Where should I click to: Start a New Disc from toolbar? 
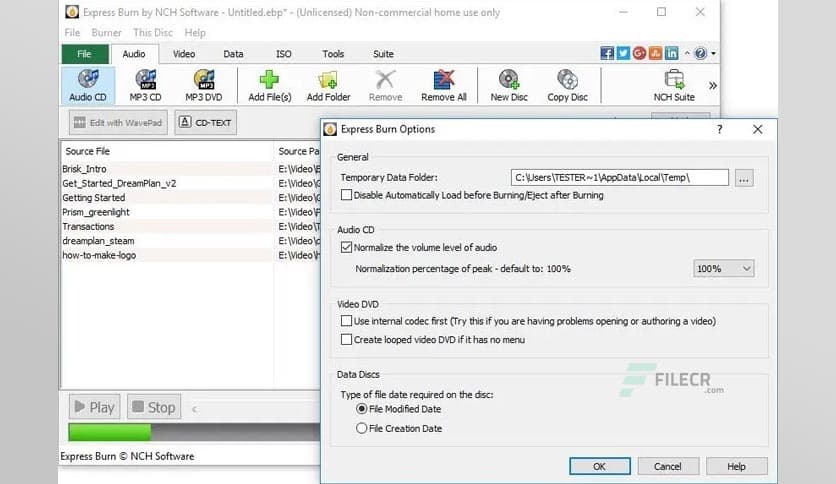tap(509, 85)
